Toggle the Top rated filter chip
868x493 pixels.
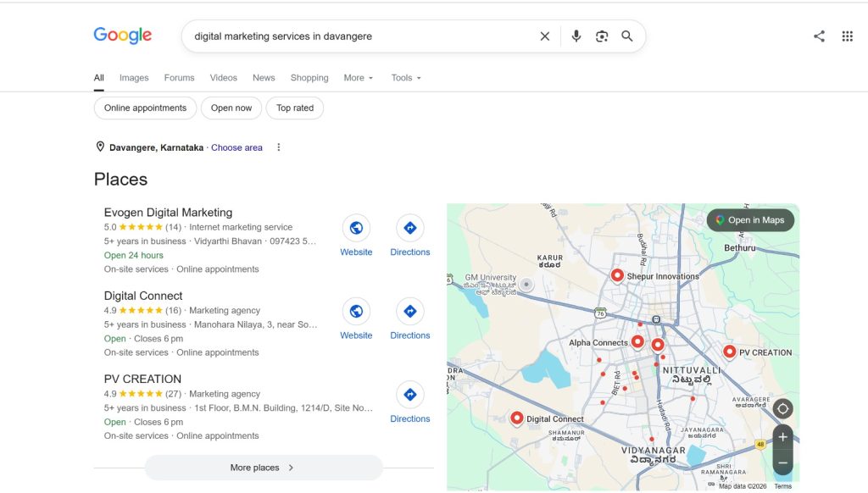(x=295, y=108)
